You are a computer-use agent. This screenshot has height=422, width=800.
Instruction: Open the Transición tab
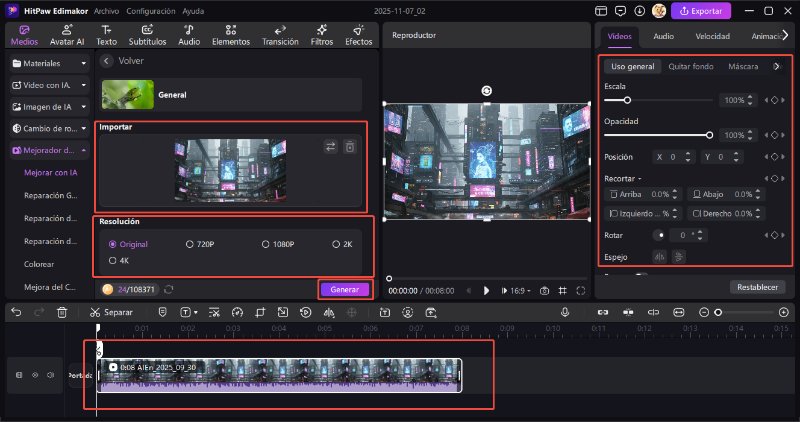coord(279,36)
